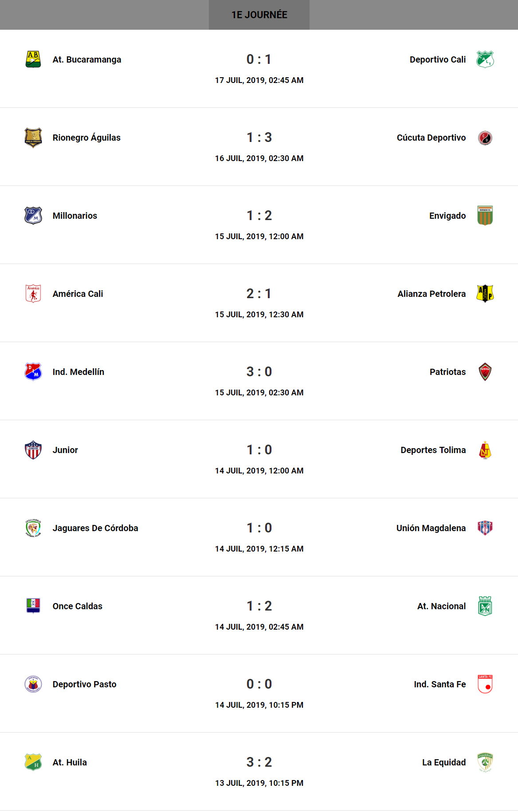Click the 3 : 2 Huila–La Equidad score
The height and width of the screenshot is (812, 518).
tap(259, 762)
